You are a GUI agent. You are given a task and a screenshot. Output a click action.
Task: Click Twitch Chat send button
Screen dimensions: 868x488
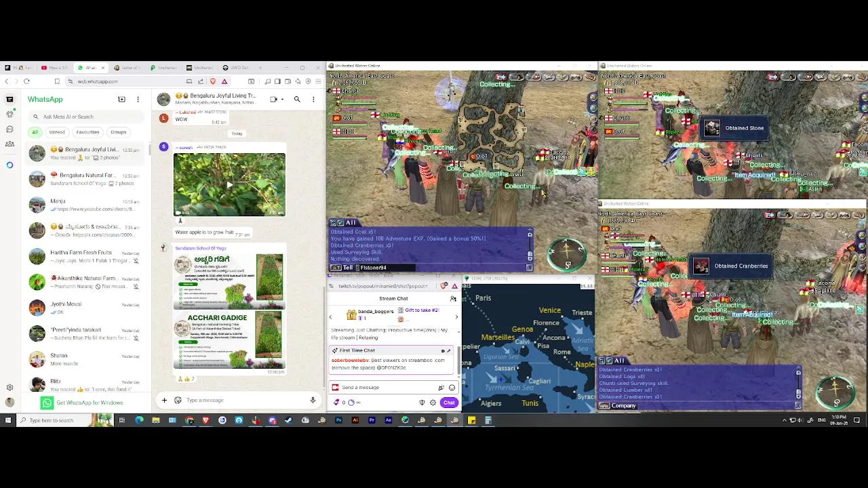point(449,403)
